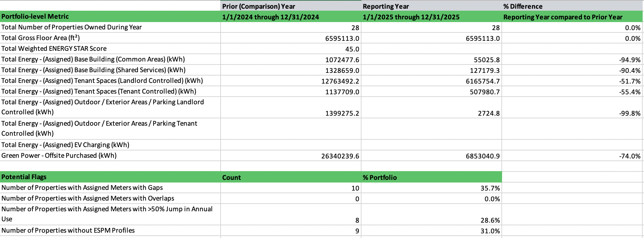Select 'Assigned Meters with Gaps' row label
The image size is (644, 238).
110,188
